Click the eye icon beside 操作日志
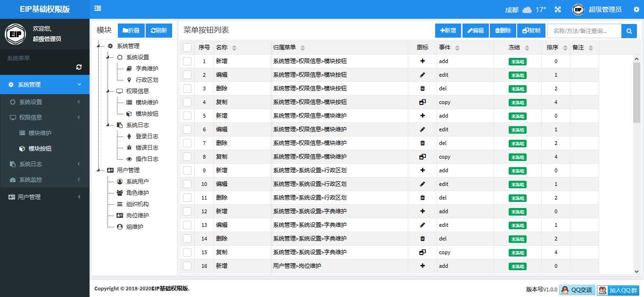The width and height of the screenshot is (644, 297). [x=129, y=159]
